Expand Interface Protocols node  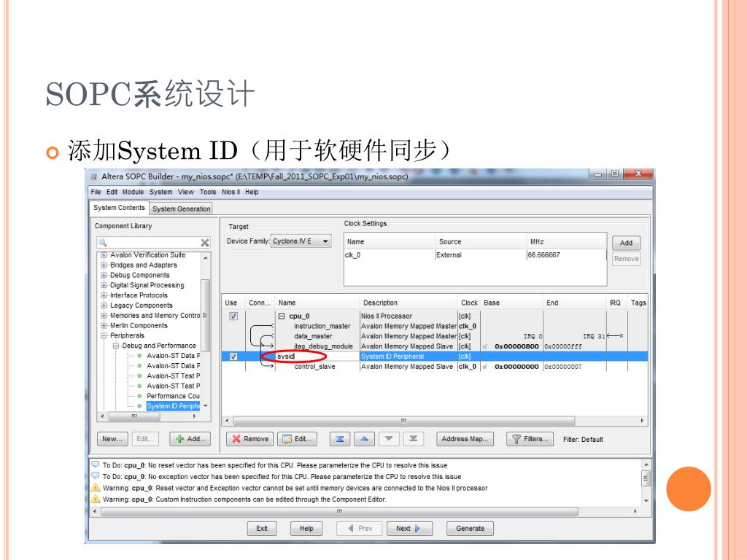[x=104, y=295]
